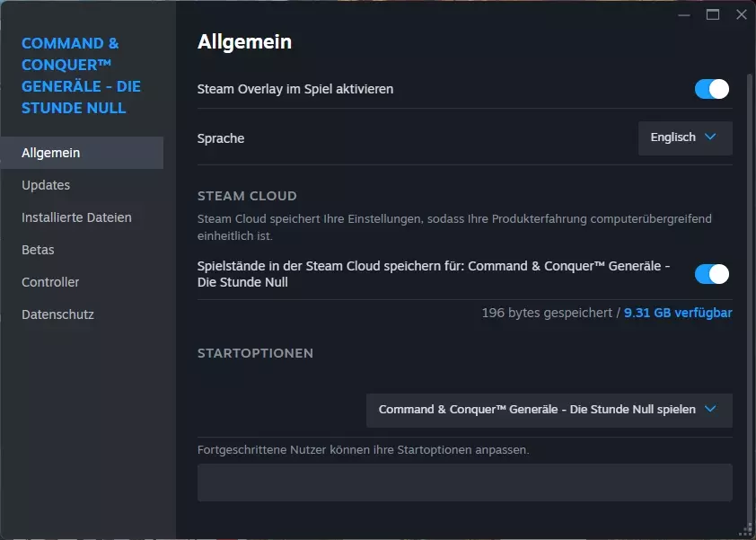756x540 pixels.
Task: Click the Command & Conquer game title
Action: pos(81,75)
